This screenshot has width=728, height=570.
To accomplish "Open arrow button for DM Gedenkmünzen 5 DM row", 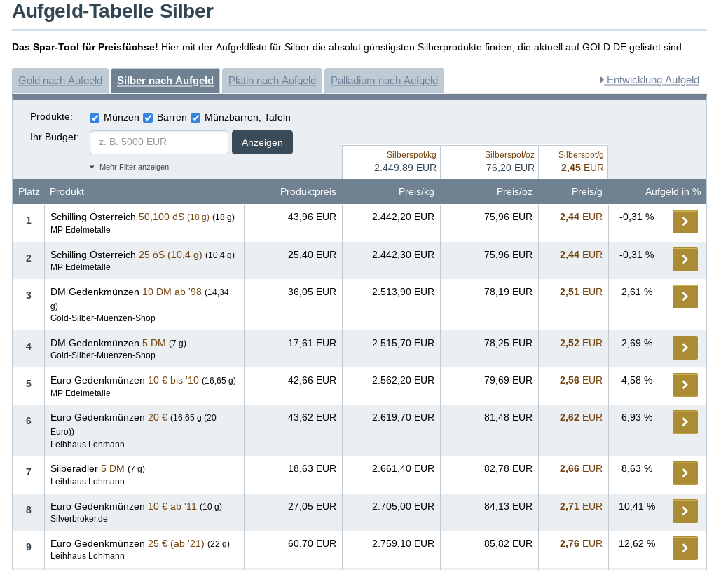I will point(685,348).
